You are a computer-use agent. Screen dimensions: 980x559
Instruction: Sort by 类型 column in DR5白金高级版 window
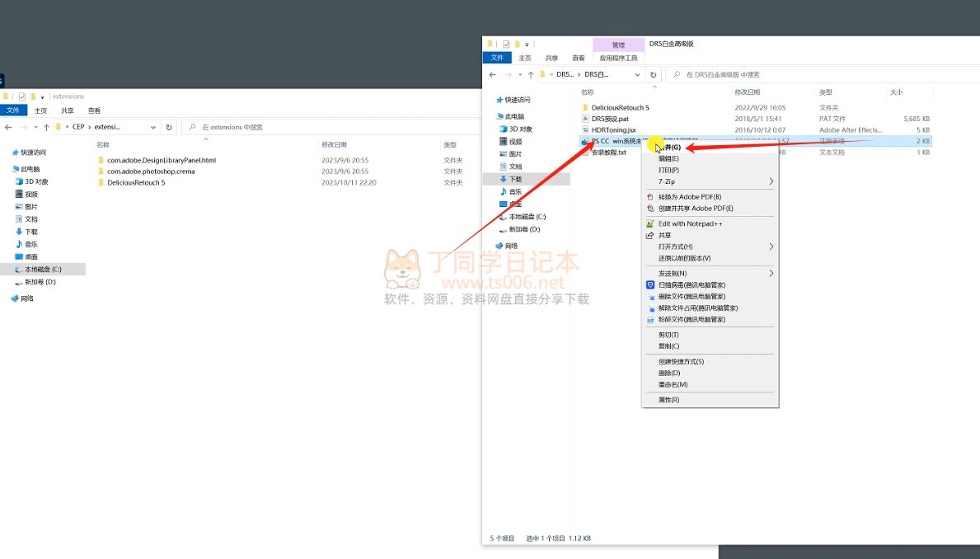(x=826, y=92)
